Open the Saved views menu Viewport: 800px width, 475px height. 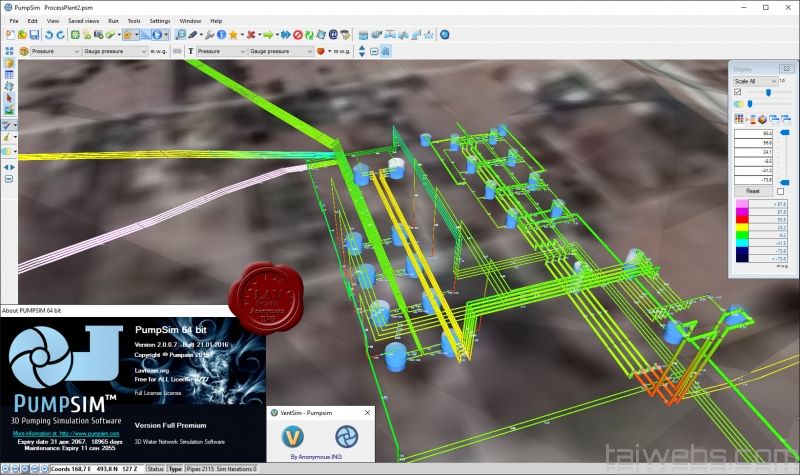click(85, 20)
